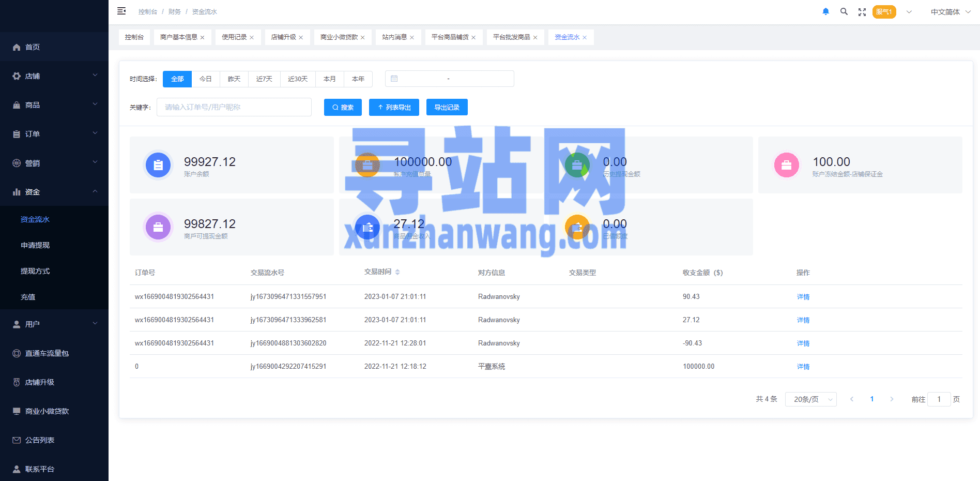The width and height of the screenshot is (980, 481).
Task: Sort by 交易时间 column arrows
Action: coord(397,272)
